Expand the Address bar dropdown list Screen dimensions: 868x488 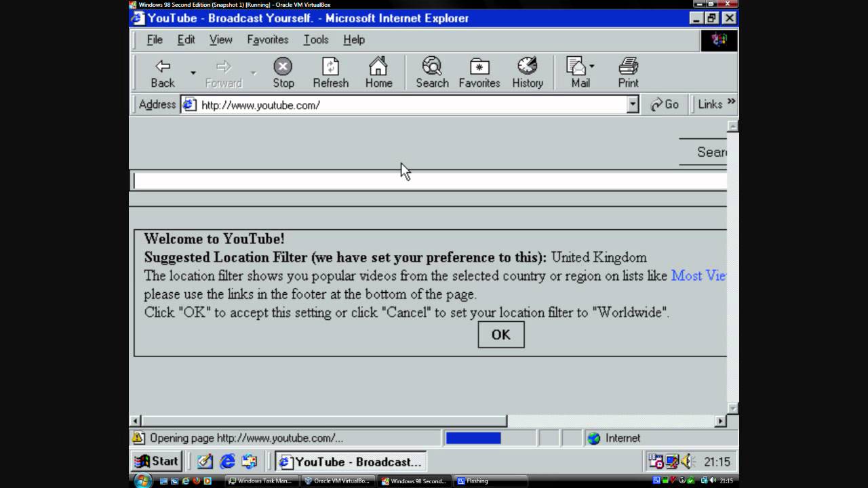tap(633, 104)
